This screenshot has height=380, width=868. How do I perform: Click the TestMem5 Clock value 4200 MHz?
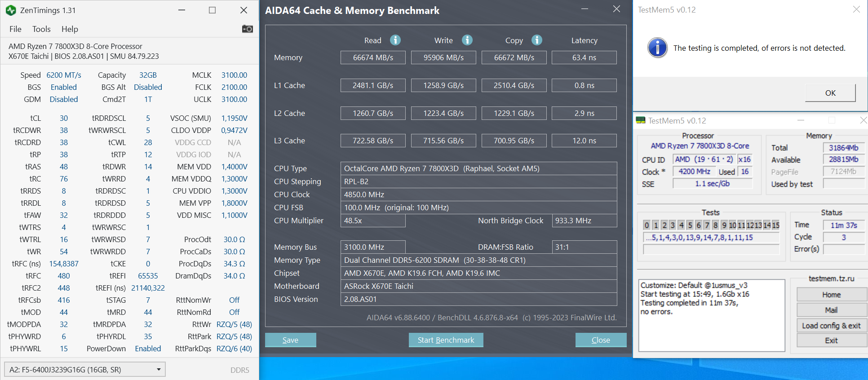click(x=694, y=172)
